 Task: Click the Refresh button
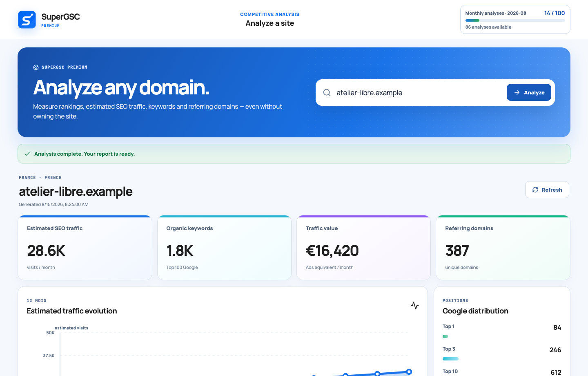coord(547,190)
